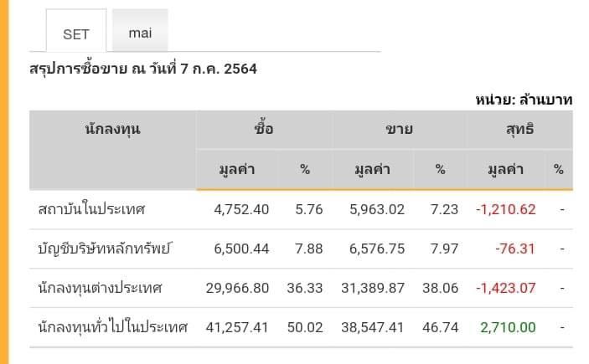Click the หน่วย: ล้านบาท unit label
Image resolution: width=589 pixels, height=364 pixels.
pyautogui.click(x=524, y=100)
